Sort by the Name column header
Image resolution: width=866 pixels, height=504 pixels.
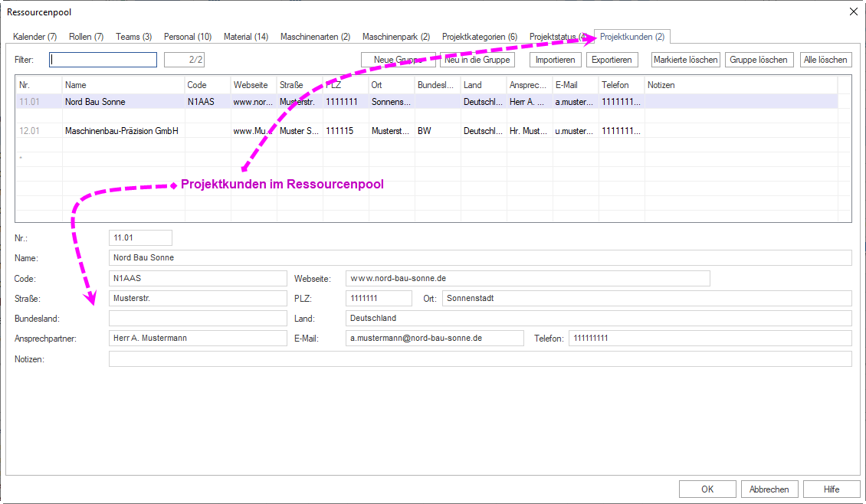(x=123, y=85)
